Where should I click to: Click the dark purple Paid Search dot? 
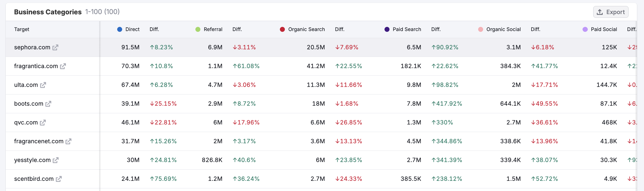(x=387, y=29)
